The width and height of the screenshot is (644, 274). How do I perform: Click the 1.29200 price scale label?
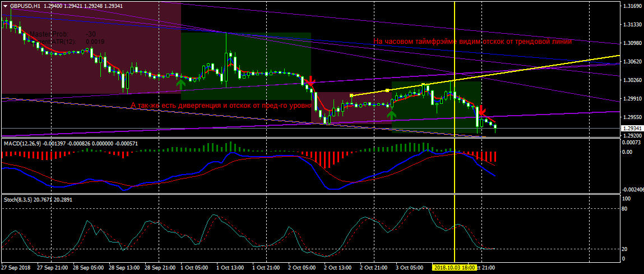pos(632,135)
